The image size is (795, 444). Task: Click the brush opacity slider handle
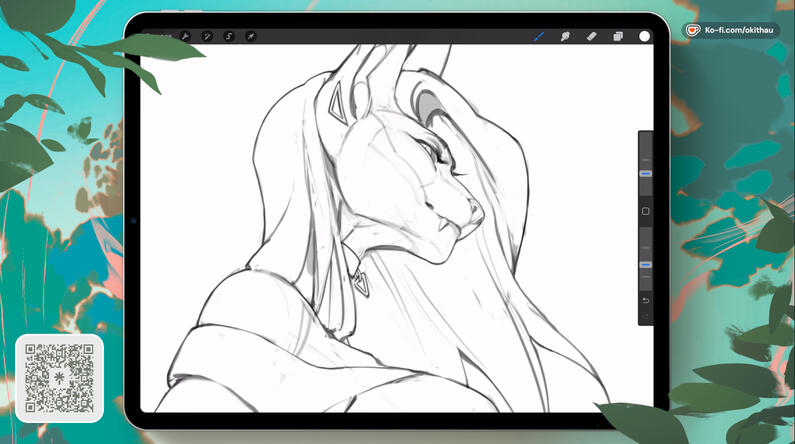[645, 265]
